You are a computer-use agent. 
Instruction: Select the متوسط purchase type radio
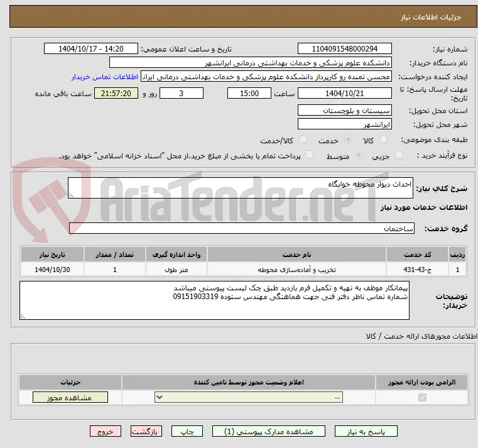(359, 155)
